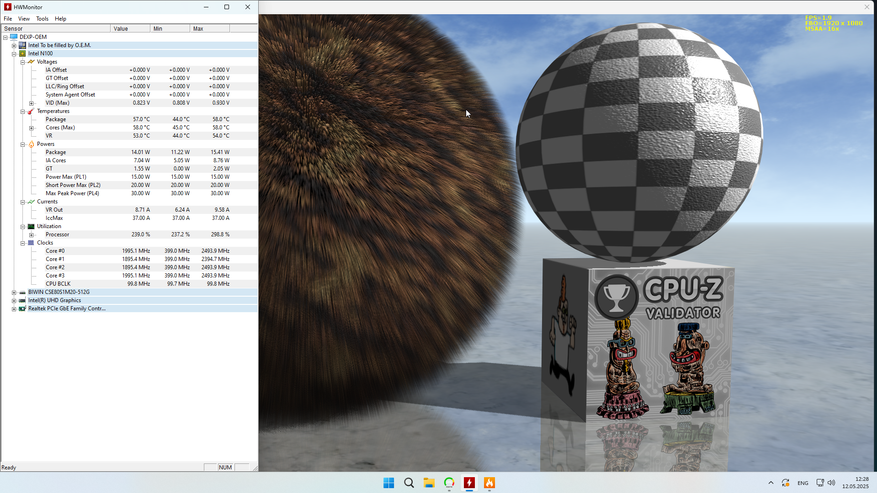The height and width of the screenshot is (493, 877).
Task: Open taskbar Search
Action: click(409, 482)
